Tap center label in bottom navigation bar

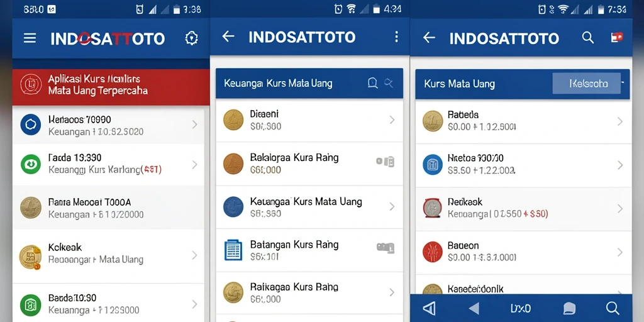click(x=520, y=308)
